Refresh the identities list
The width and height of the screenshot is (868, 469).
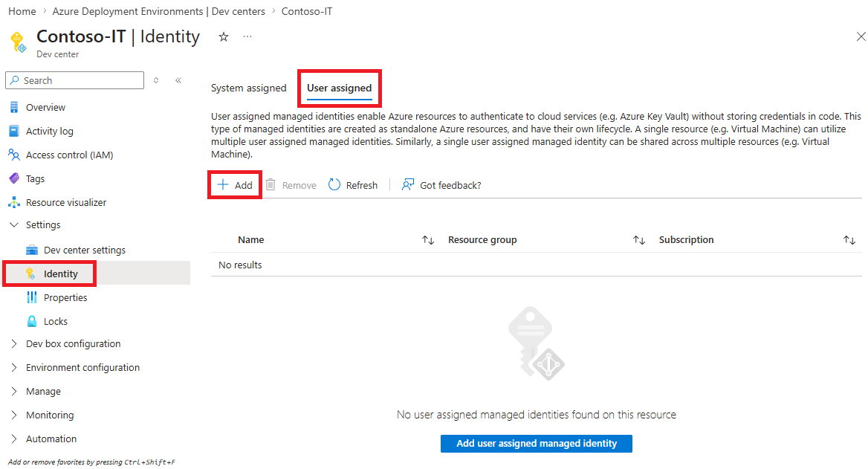coord(353,185)
